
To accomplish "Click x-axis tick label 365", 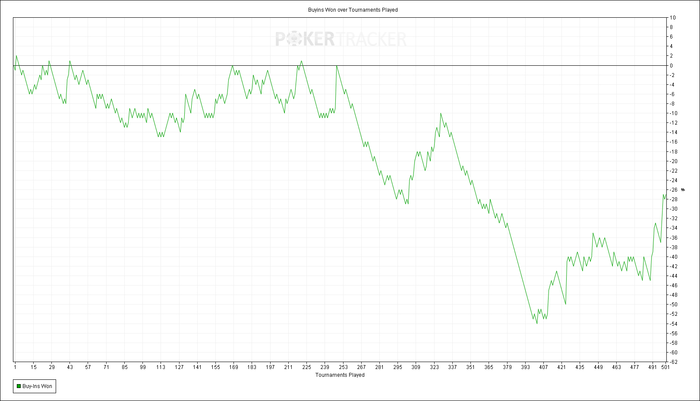I will [x=489, y=367].
